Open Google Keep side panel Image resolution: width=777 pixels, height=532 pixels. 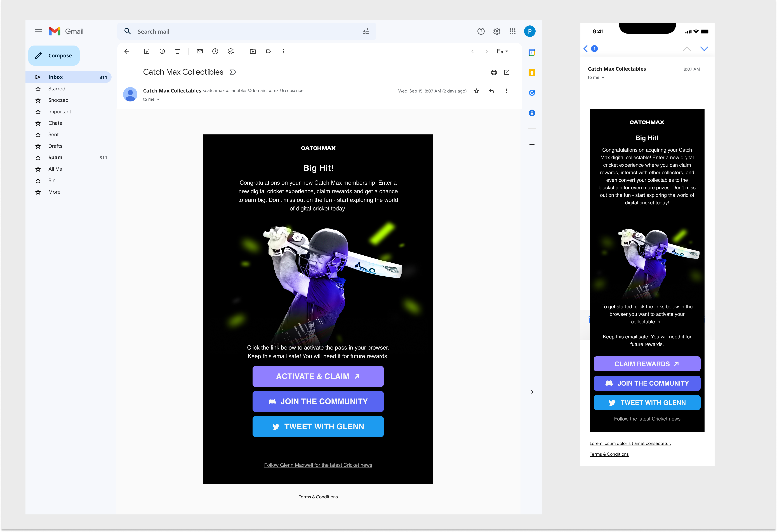[x=532, y=73]
